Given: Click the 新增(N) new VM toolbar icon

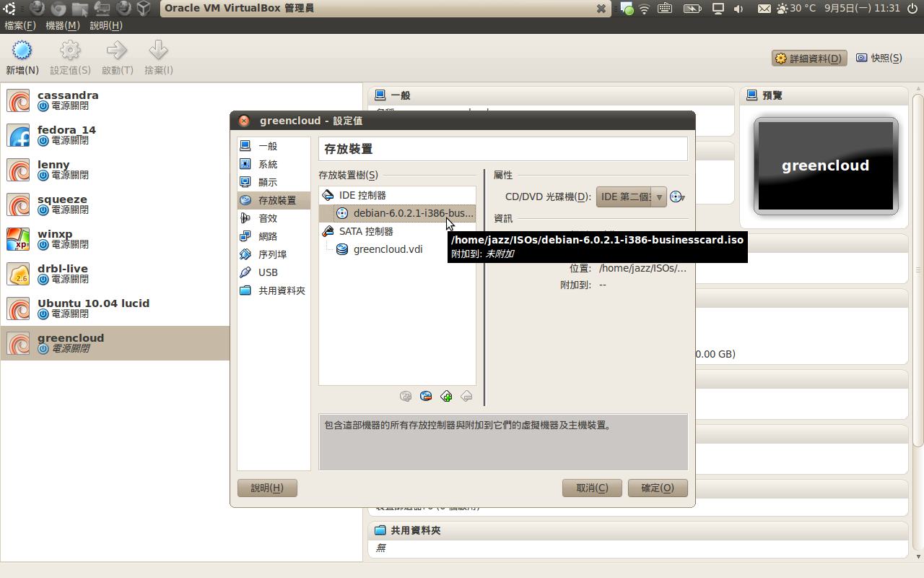Looking at the screenshot, I should coord(22,51).
